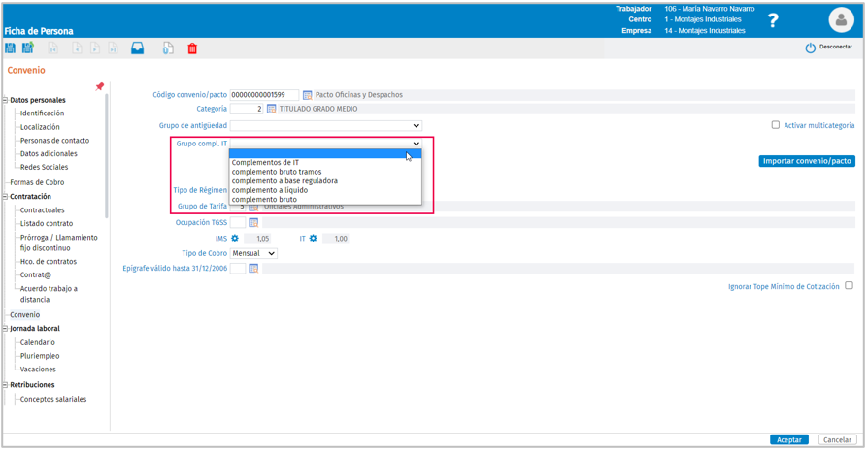Open the inbox tray icon in toolbar

coord(138,48)
